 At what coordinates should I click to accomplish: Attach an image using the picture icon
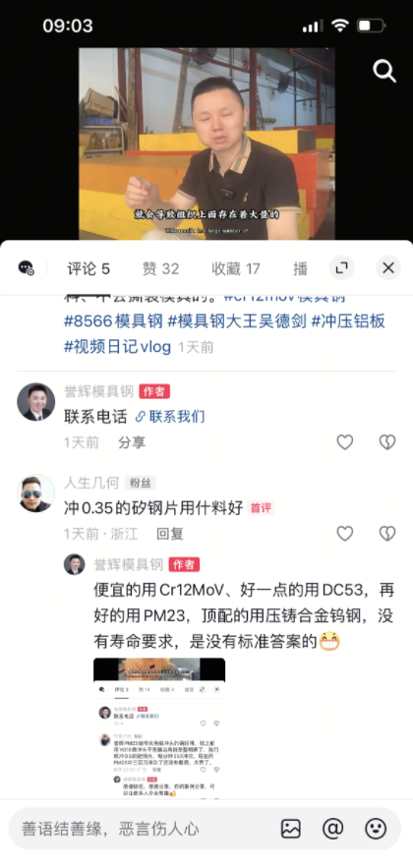point(291,829)
